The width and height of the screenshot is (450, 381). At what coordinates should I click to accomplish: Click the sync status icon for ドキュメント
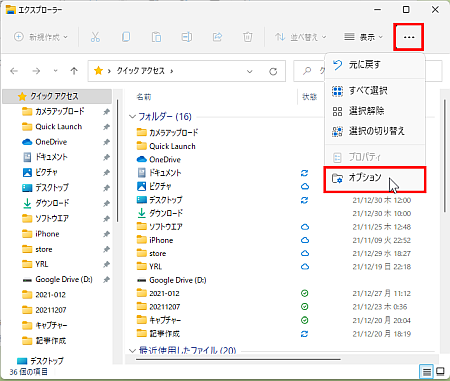pyautogui.click(x=304, y=173)
